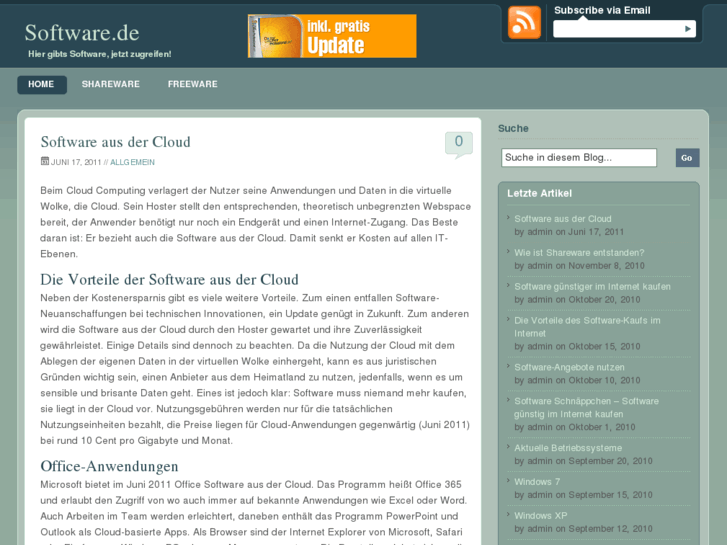Click the 'by admin on November 8, 2010' byline
The image size is (727, 545).
coord(579,266)
